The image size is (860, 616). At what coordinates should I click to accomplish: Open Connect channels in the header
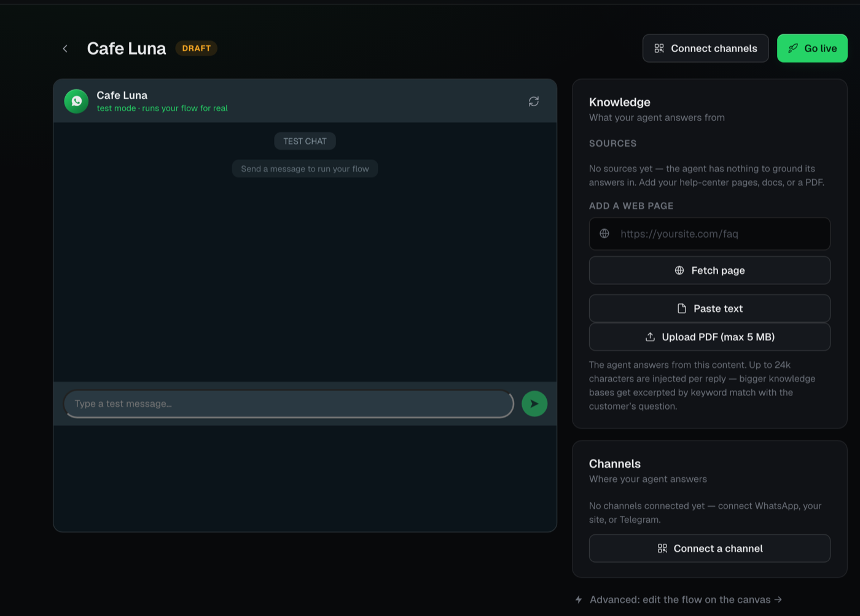(705, 49)
